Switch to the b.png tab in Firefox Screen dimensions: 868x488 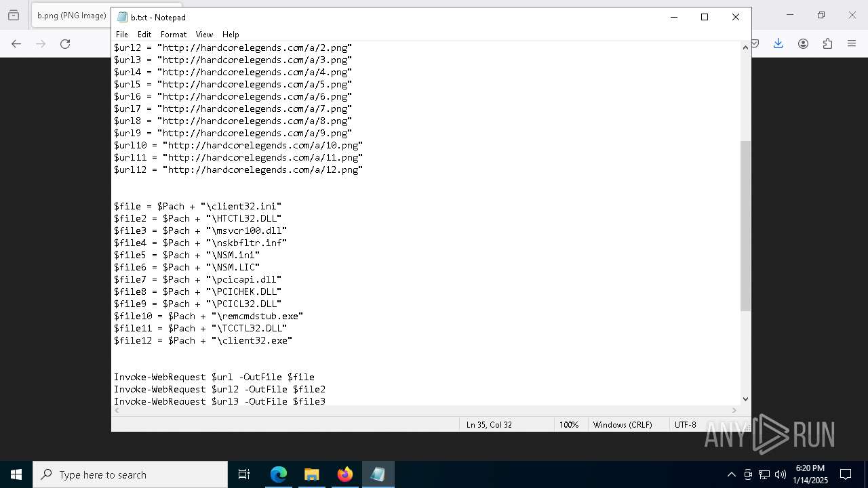click(x=71, y=15)
